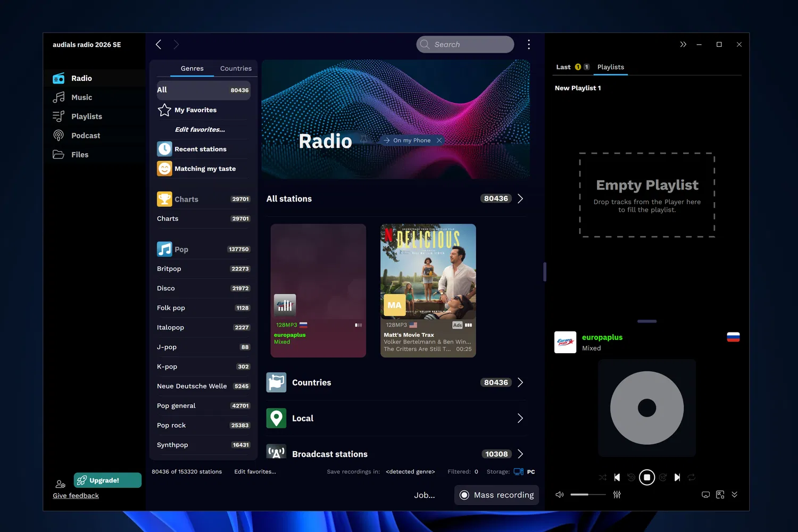This screenshot has height=532, width=798.
Task: Navigate back with the left arrow
Action: [x=159, y=45]
